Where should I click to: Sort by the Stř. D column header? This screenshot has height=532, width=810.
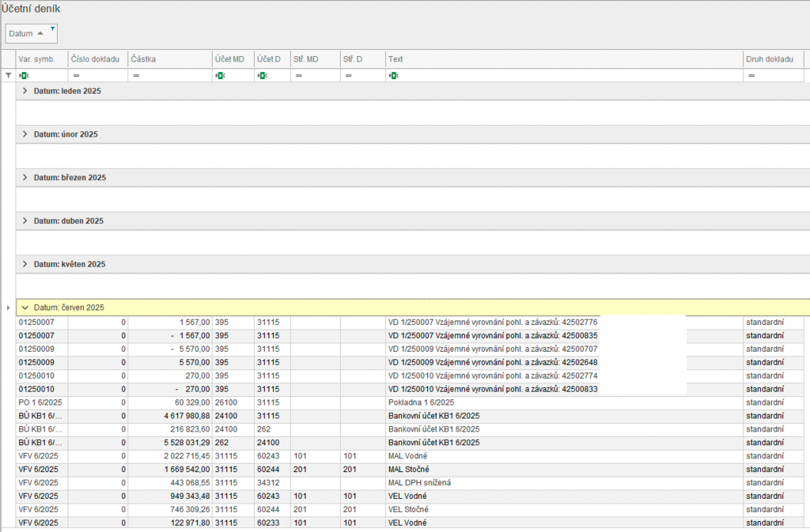[362, 59]
